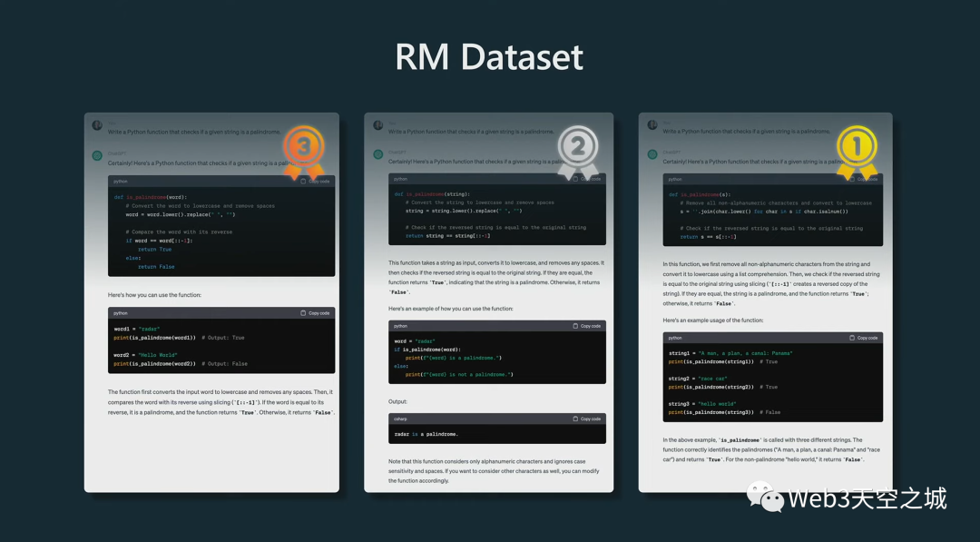The image size is (980, 542).
Task: Click ChatGPT avatar in the is_palindrome(string) conversation
Action: tap(378, 154)
